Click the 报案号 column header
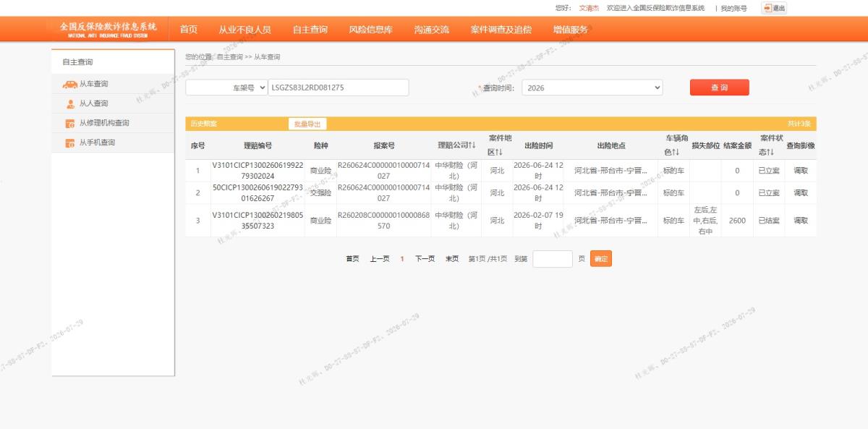This screenshot has height=429, width=868. click(x=384, y=145)
